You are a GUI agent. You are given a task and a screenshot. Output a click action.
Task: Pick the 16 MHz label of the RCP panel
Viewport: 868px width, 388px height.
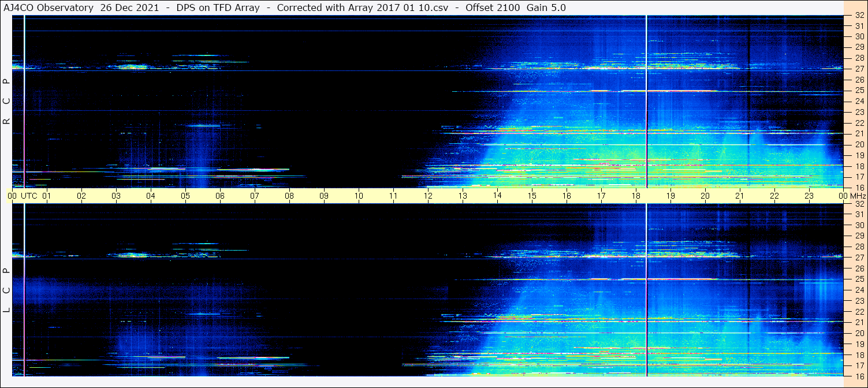[859, 187]
